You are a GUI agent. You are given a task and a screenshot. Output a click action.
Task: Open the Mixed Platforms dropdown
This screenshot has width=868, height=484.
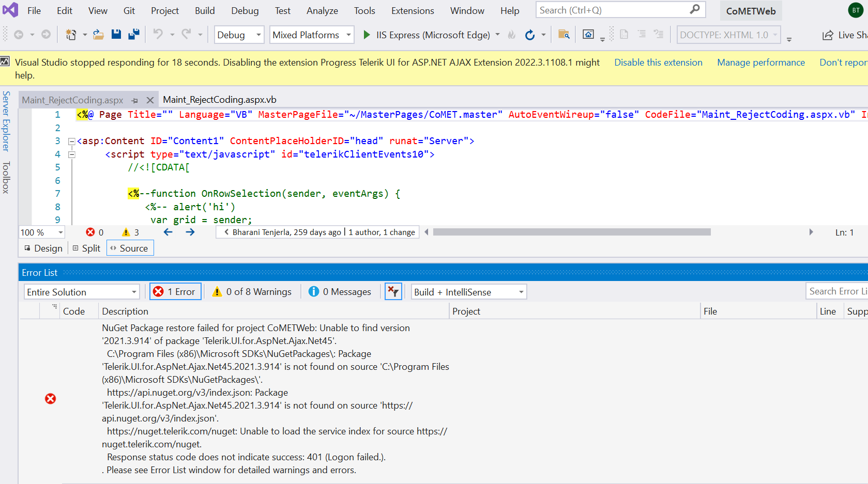(312, 35)
